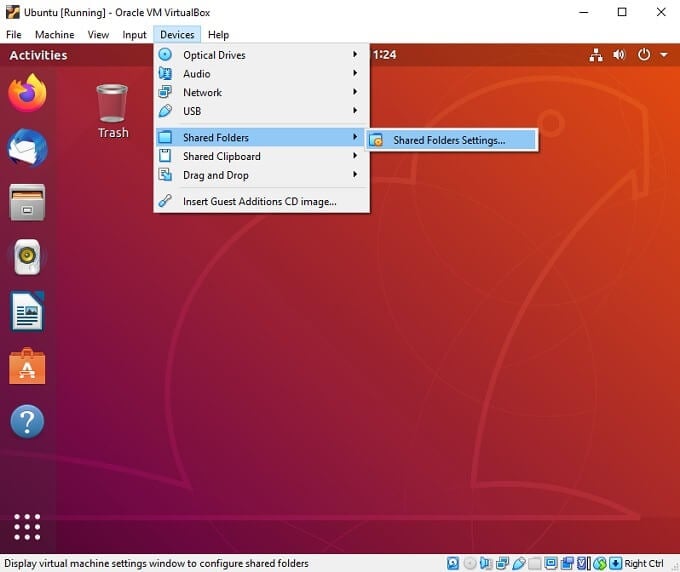Expand the Audio submenu arrow
This screenshot has height=572, width=680.
355,73
